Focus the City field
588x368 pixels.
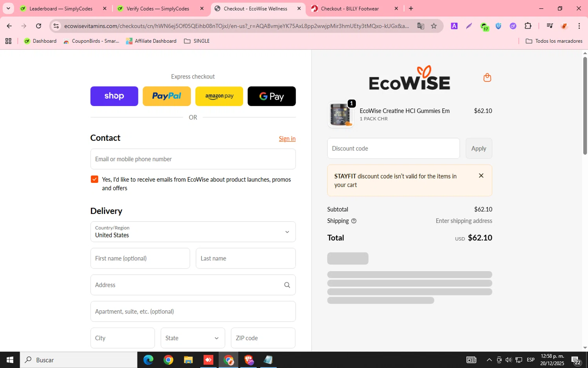tap(122, 338)
